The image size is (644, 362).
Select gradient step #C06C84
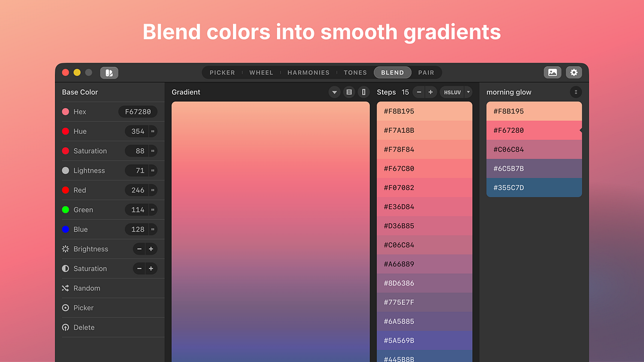[x=424, y=245]
